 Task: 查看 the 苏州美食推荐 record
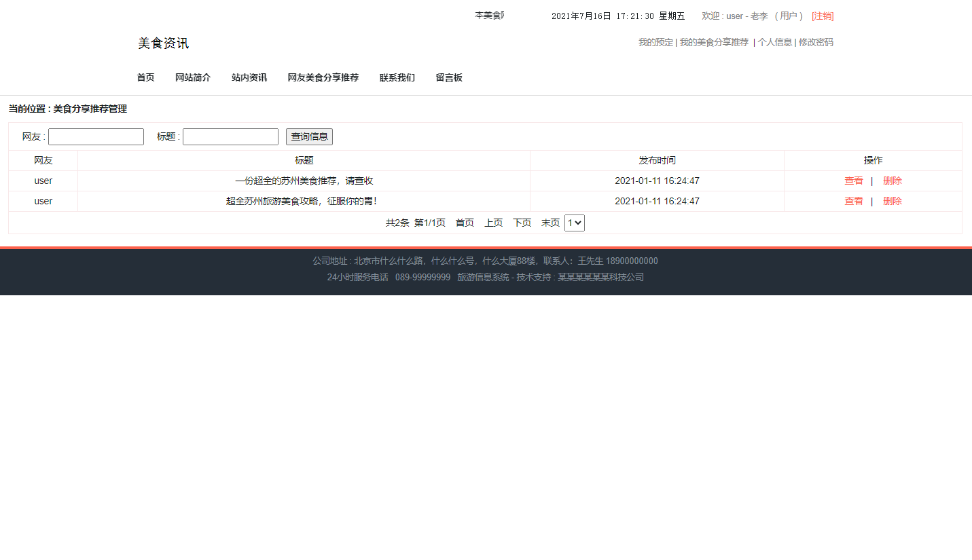(x=853, y=181)
